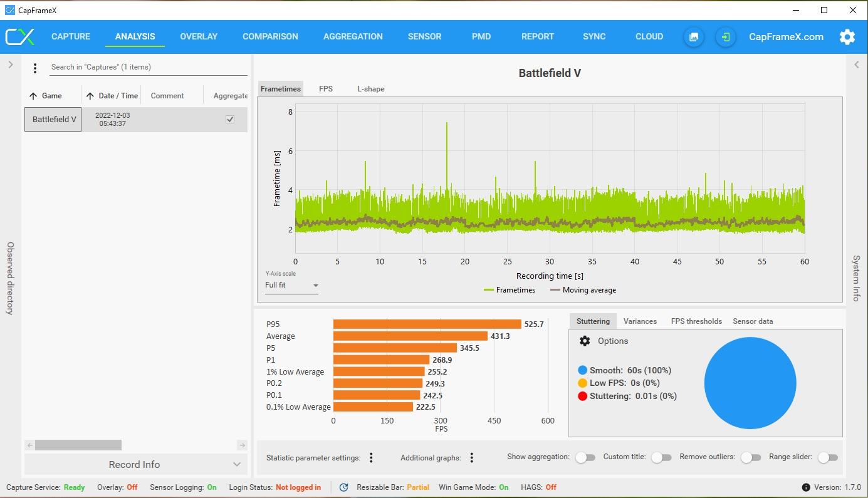Turn on Remove outliers switch
This screenshot has height=498, width=868.
751,457
